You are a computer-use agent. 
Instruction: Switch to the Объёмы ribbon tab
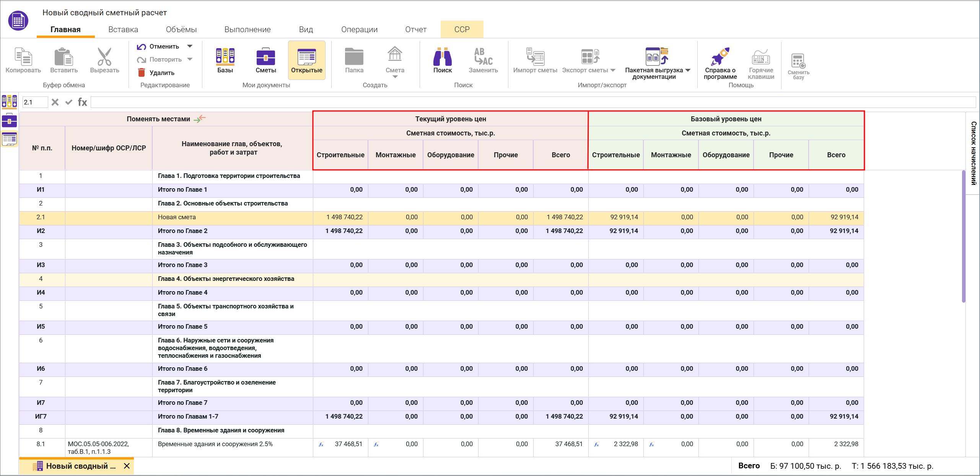(x=181, y=29)
